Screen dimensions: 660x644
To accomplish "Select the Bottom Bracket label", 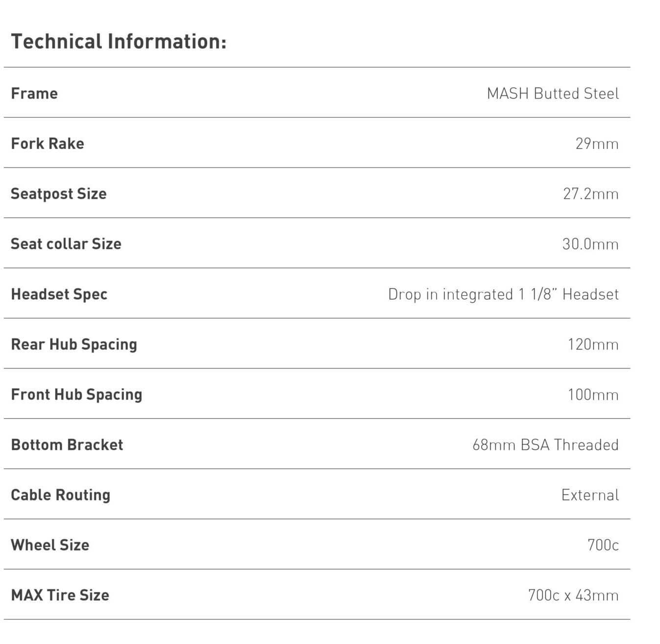I will (x=67, y=445).
